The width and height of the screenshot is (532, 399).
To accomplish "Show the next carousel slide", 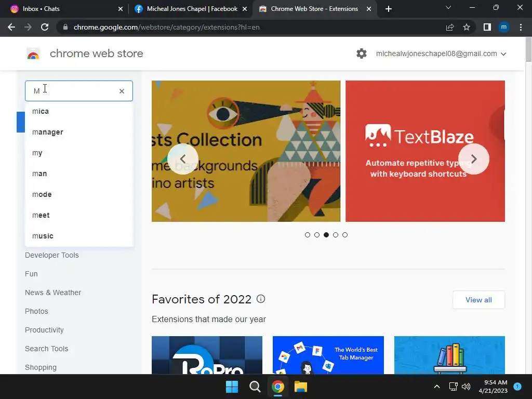I will point(474,159).
